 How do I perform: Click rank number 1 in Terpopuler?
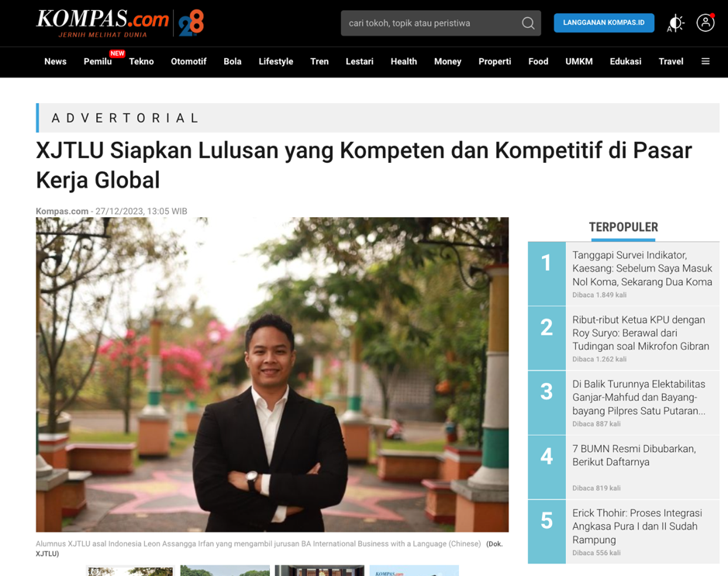coord(547,274)
